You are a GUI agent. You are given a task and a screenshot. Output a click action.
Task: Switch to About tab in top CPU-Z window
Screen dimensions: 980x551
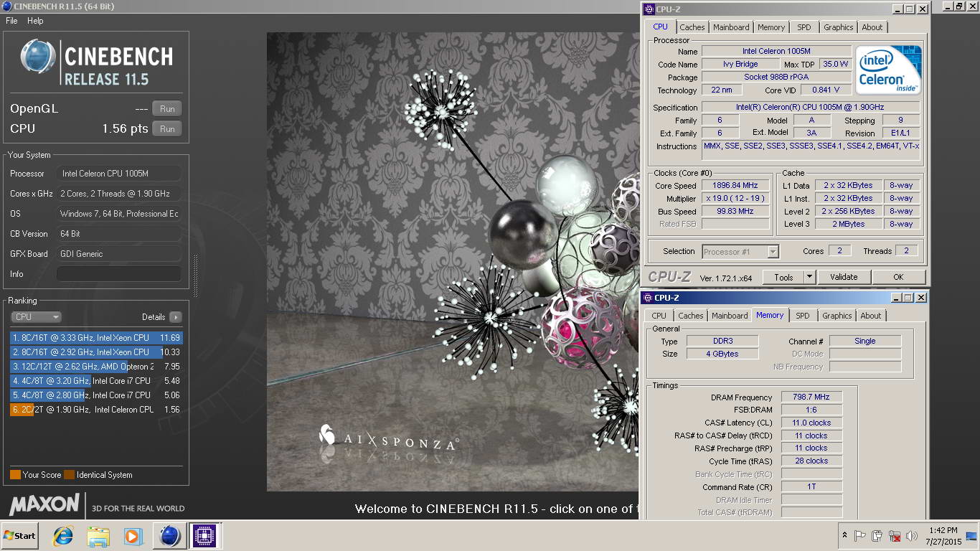click(872, 27)
